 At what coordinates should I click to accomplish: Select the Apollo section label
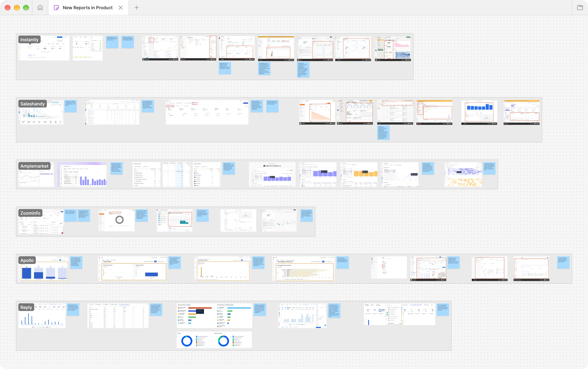click(x=27, y=260)
